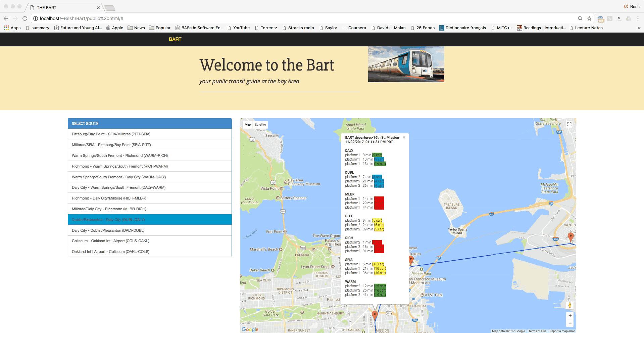The image size is (644, 352).
Task: Click the yellow PITT 9 min (5 car) label
Action: coord(377,221)
